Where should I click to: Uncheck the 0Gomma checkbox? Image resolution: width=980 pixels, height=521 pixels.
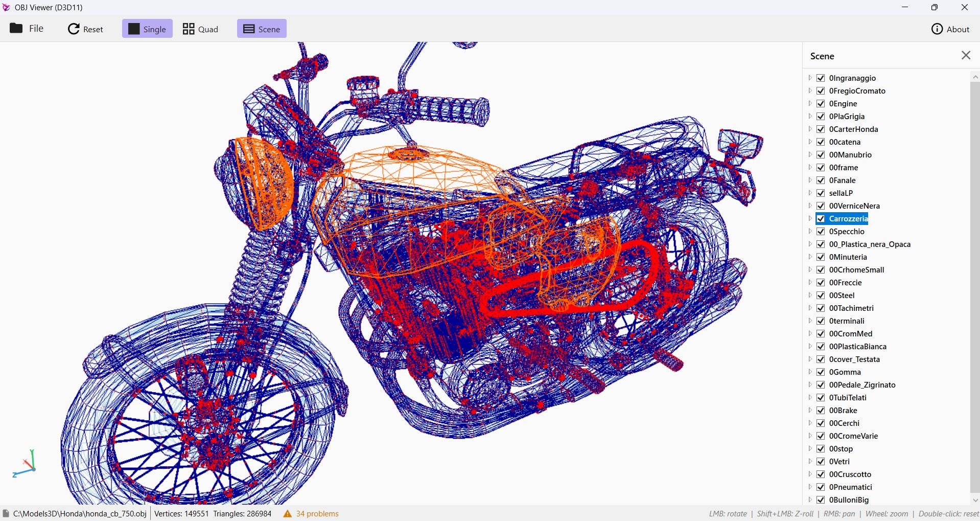[x=821, y=372]
